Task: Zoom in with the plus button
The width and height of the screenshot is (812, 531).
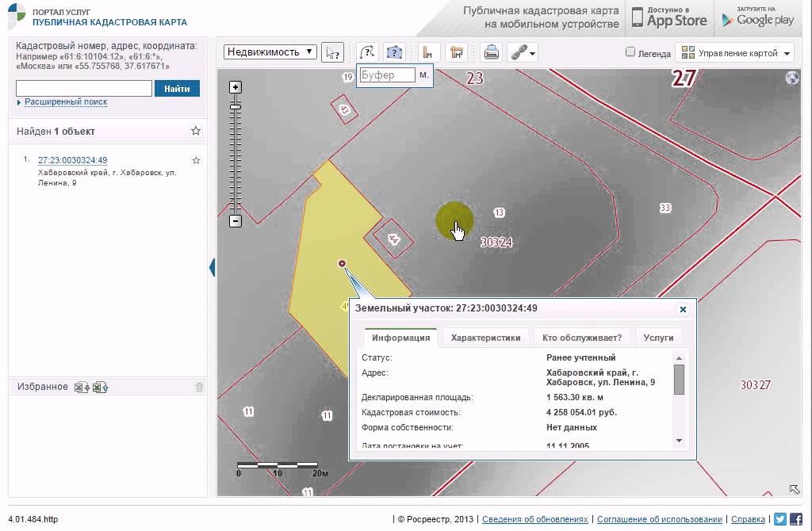Action: point(235,87)
